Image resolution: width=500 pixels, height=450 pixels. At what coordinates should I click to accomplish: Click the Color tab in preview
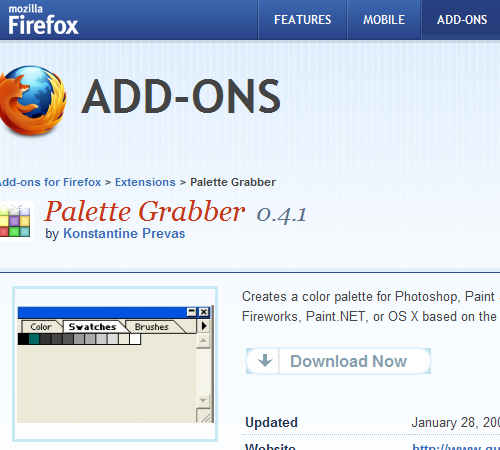tap(41, 327)
